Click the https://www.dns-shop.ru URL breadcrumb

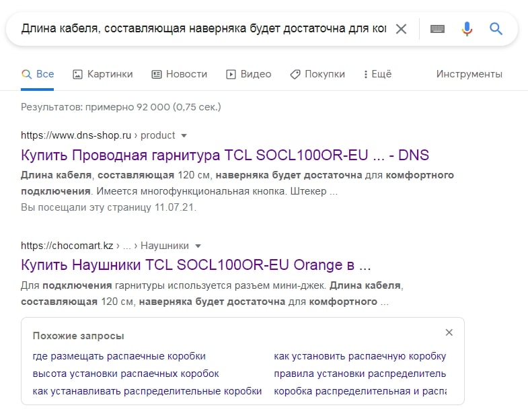pyautogui.click(x=98, y=135)
